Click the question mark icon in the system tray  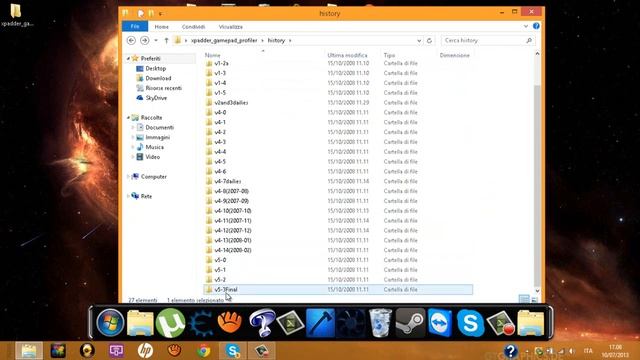510,351
